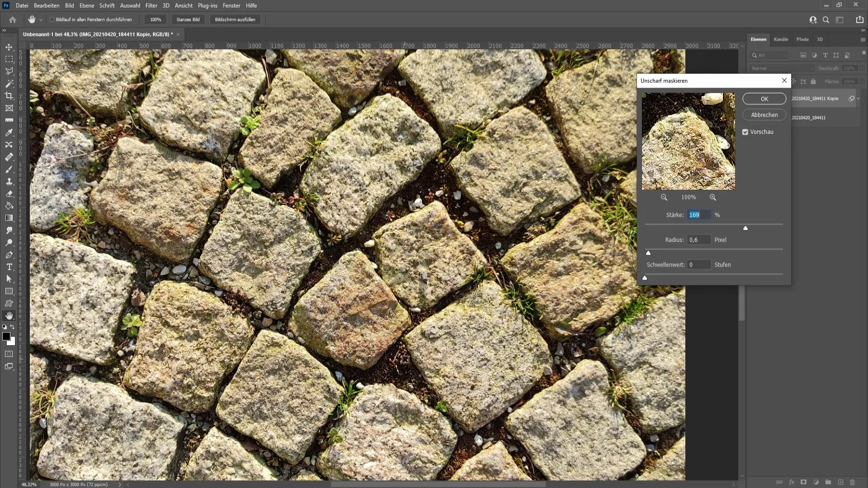Select the Crop tool
The width and height of the screenshot is (868, 488).
pos(9,96)
